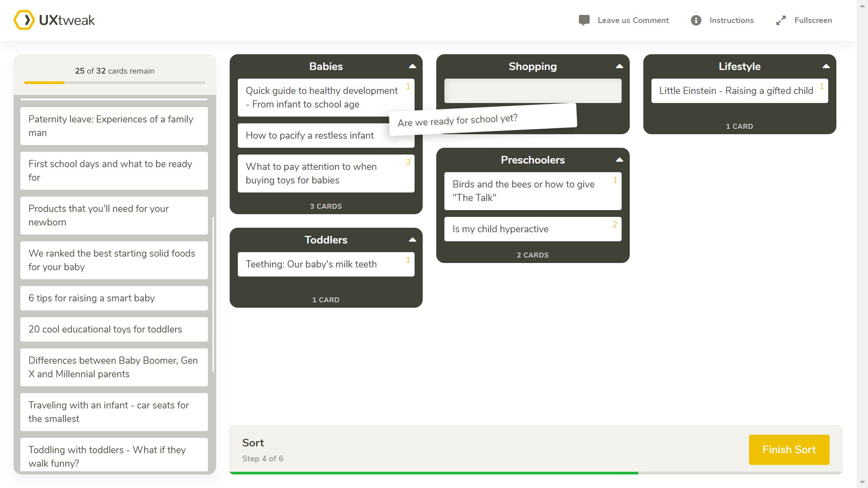Click the empty Shopping drop slot
The height and width of the screenshot is (488, 868).
[x=533, y=91]
